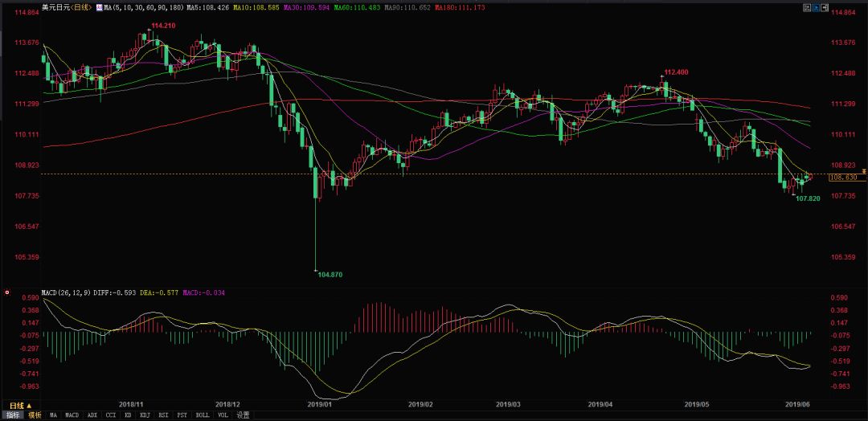Click the 2019/02 date axis label
Screen dimensions: 868x421
(x=420, y=404)
